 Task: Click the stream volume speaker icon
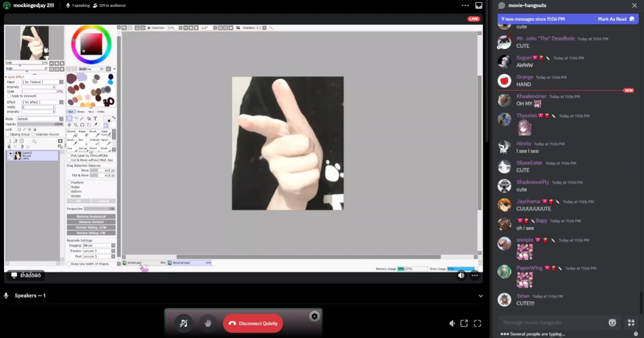click(461, 275)
